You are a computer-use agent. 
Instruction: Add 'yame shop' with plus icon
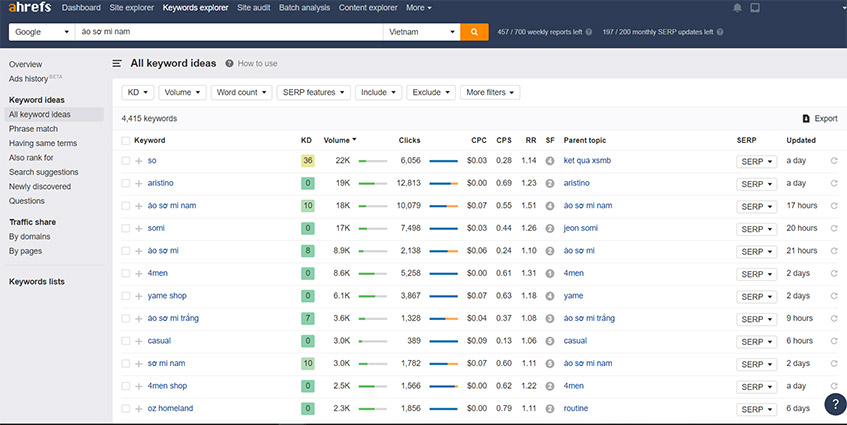139,296
